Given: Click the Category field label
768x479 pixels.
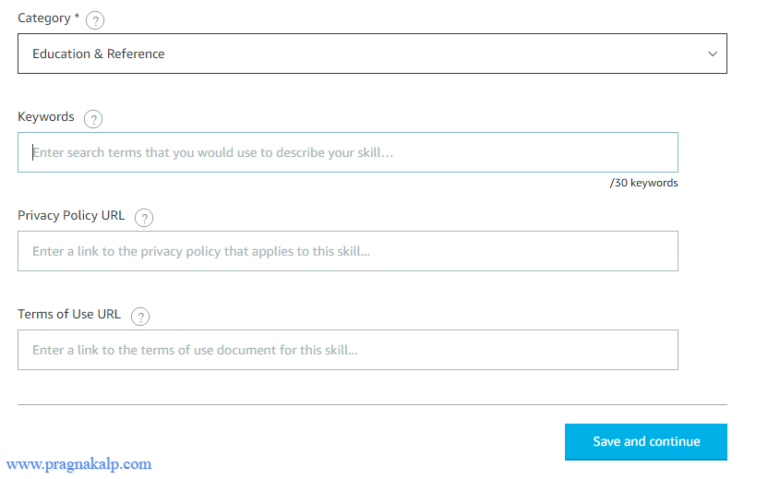Looking at the screenshot, I should [x=44, y=19].
